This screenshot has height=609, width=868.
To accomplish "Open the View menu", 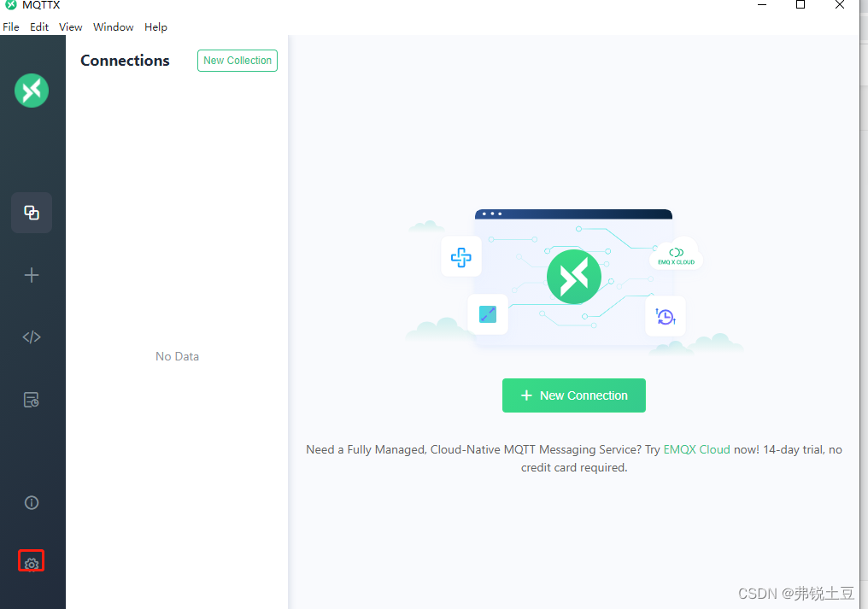I will (x=70, y=27).
